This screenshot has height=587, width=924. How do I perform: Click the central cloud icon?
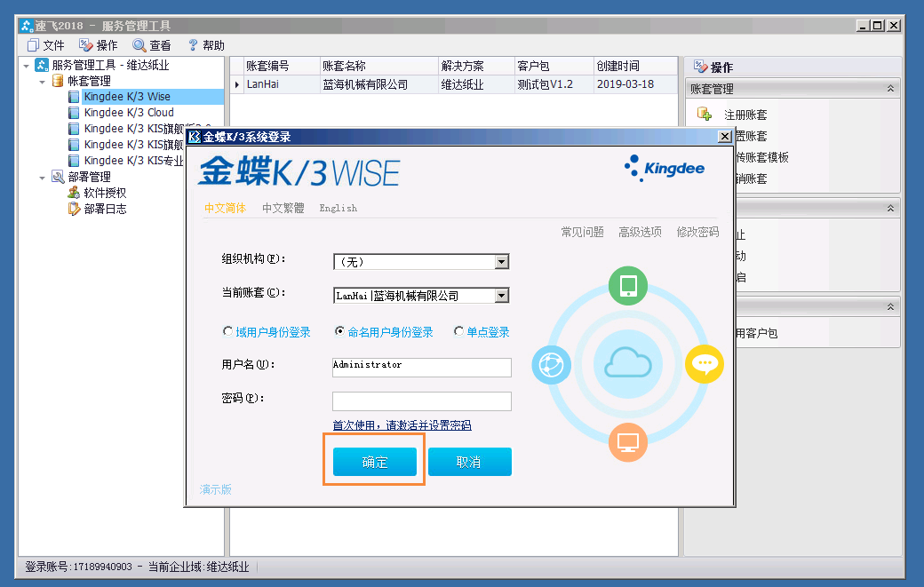click(628, 364)
